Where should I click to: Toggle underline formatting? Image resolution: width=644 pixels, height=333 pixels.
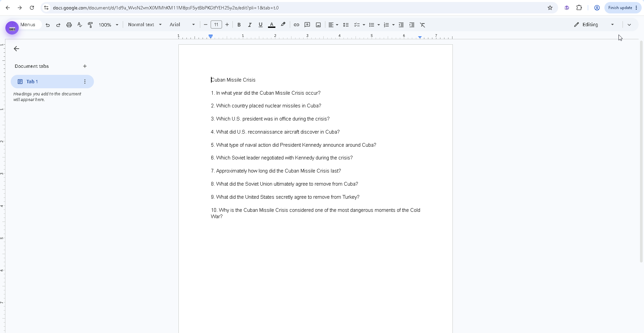click(x=260, y=25)
